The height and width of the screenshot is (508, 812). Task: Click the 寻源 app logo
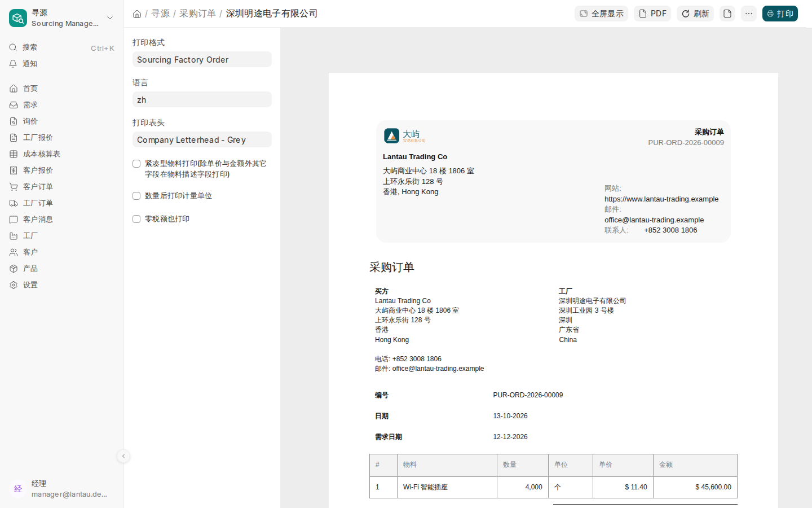18,18
